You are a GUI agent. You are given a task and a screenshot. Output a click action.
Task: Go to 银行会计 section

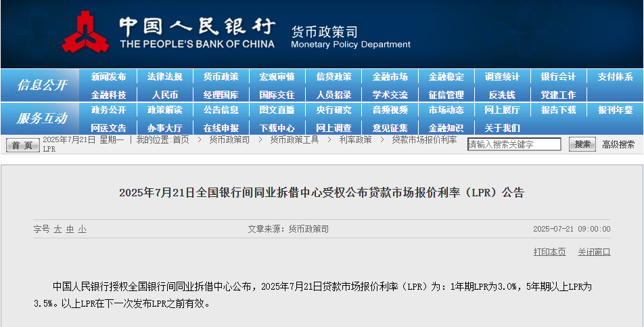(x=559, y=77)
